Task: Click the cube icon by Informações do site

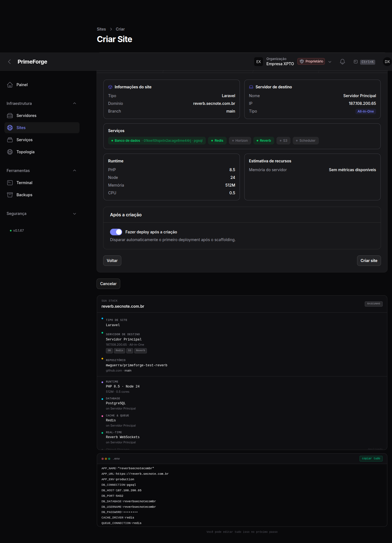Action: (x=110, y=87)
